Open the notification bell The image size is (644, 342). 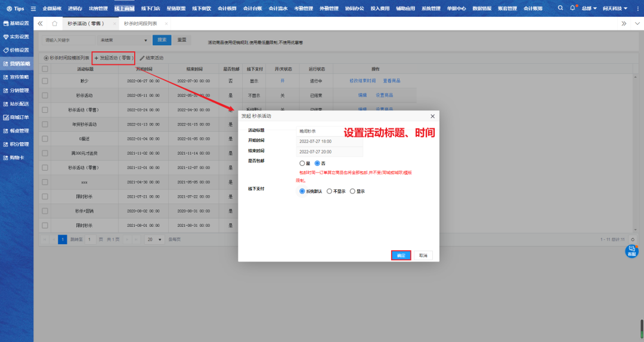pos(572,8)
